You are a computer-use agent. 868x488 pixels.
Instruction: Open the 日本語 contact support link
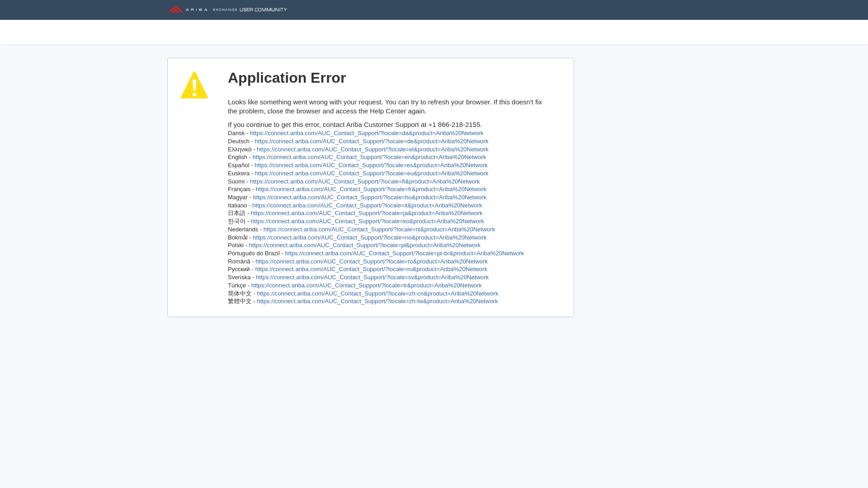pyautogui.click(x=367, y=213)
